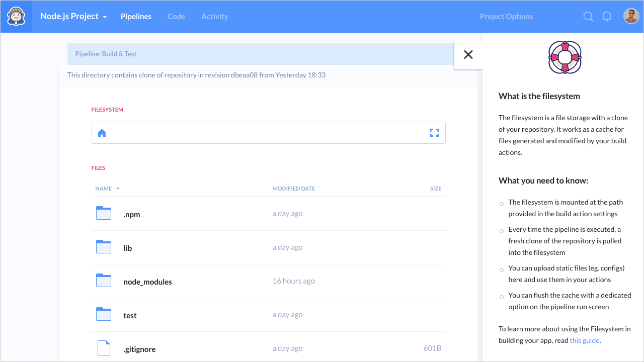Screen dimensions: 644x362
Task: Open the node_modules folder icon
Action: (x=104, y=281)
